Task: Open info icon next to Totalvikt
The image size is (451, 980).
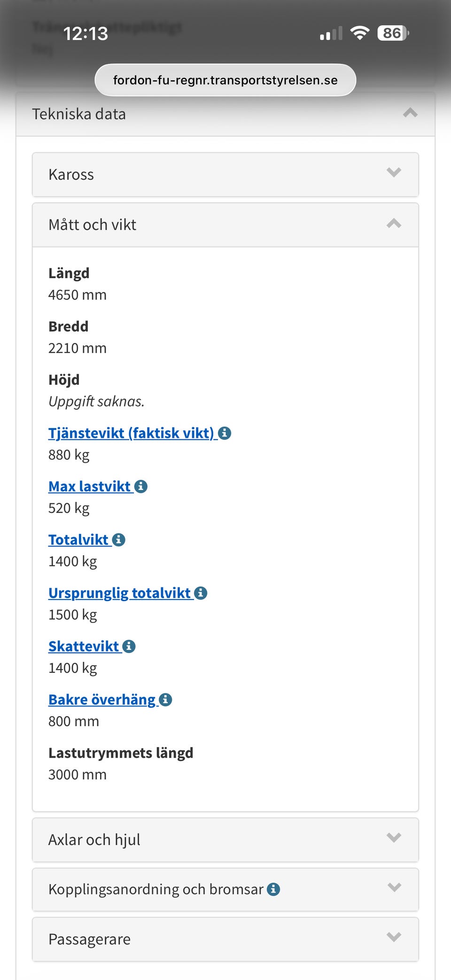Action: click(x=119, y=540)
